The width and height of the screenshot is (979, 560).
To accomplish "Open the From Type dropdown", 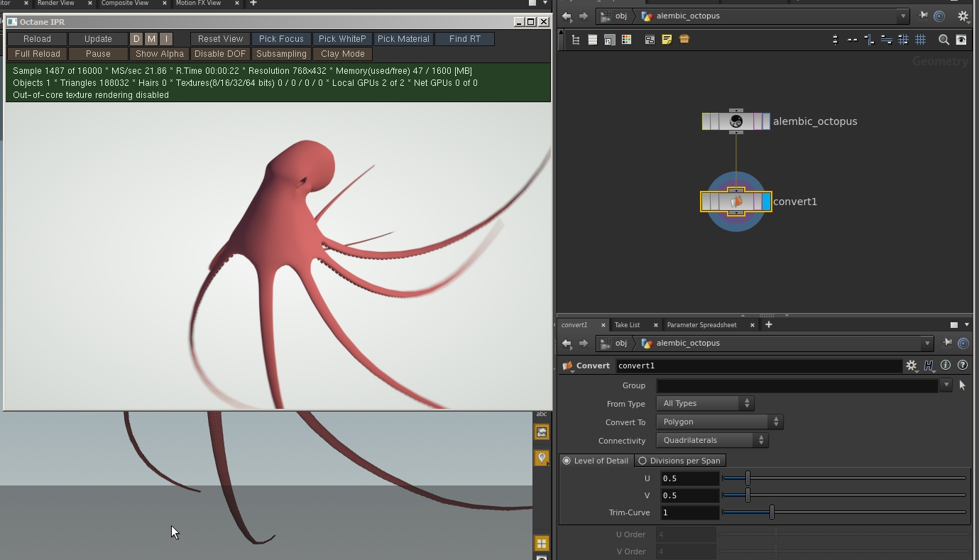I will pos(705,404).
